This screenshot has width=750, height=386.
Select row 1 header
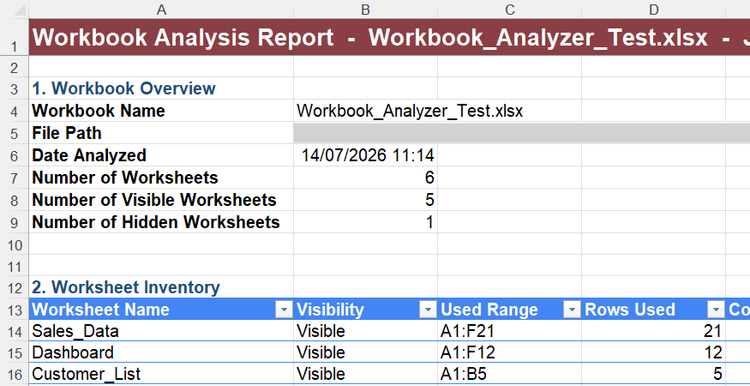coord(14,37)
